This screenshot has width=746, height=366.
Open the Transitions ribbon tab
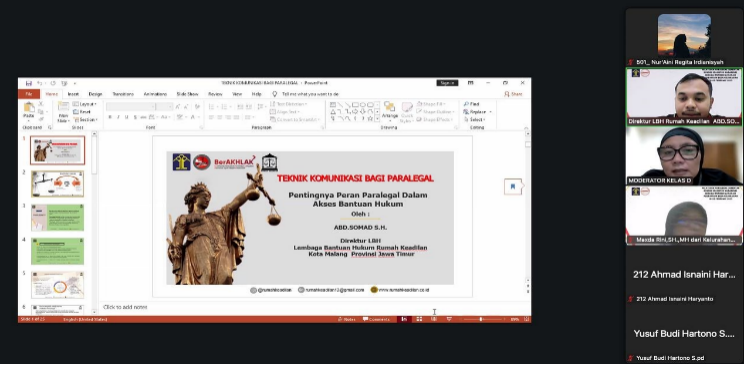coord(123,94)
